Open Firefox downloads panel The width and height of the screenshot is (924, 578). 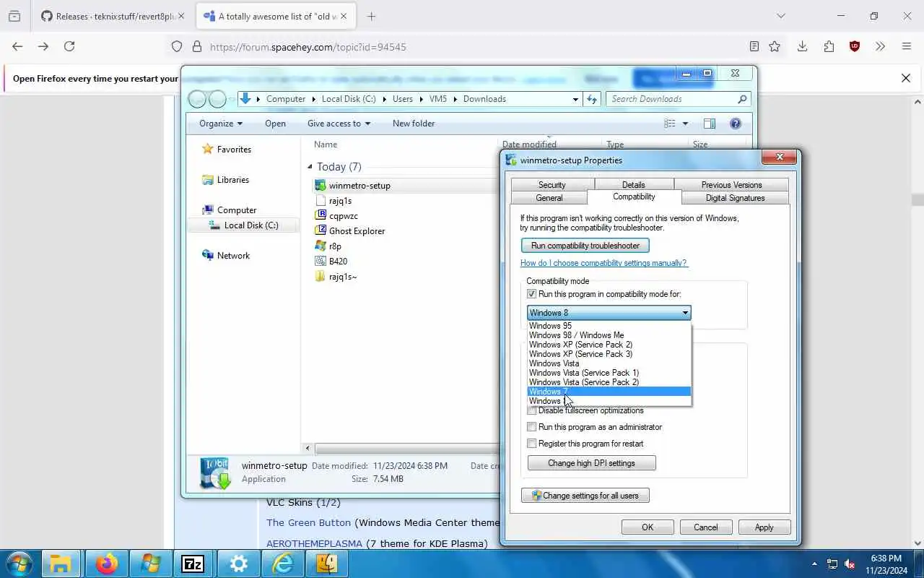tap(802, 46)
